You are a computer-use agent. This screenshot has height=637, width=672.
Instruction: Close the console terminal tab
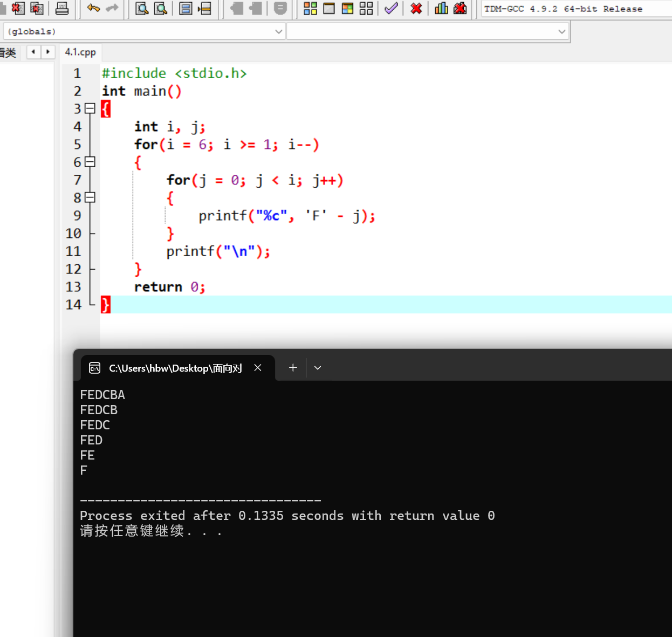(258, 367)
